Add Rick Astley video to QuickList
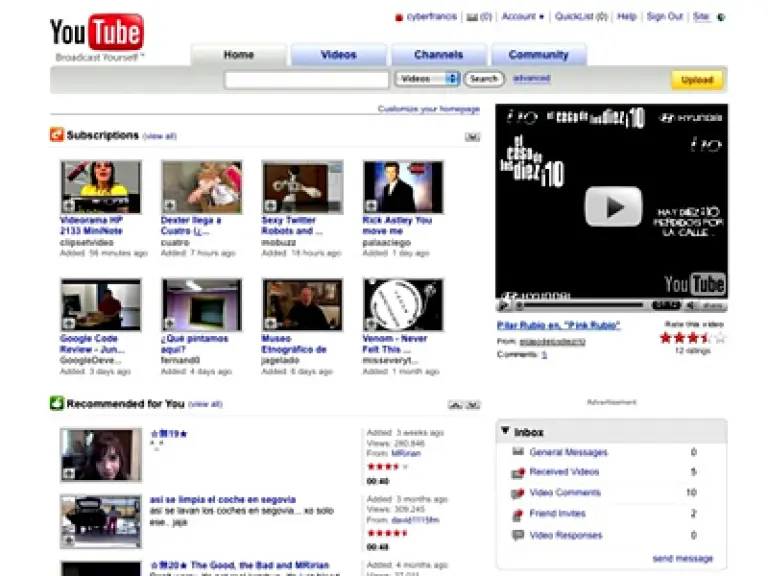 pos(371,206)
